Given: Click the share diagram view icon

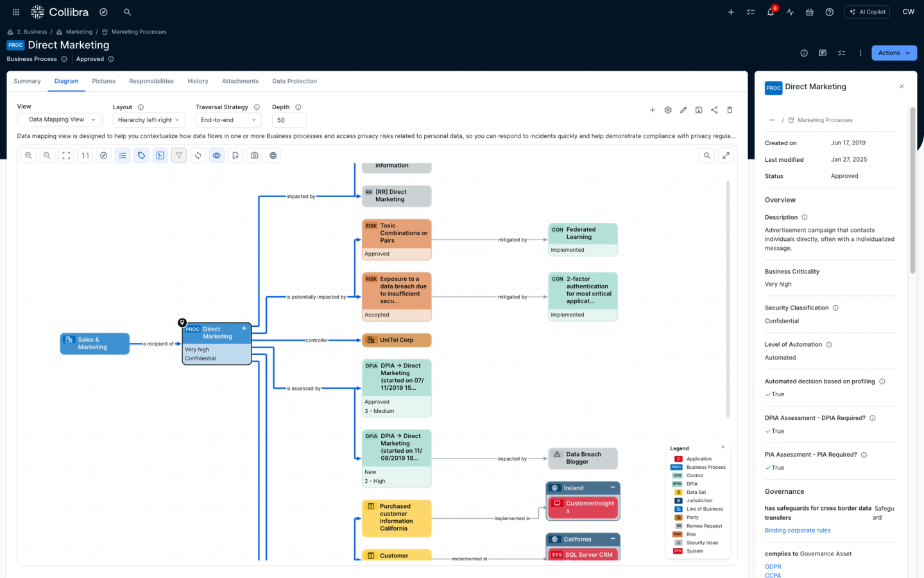Looking at the screenshot, I should click(714, 110).
